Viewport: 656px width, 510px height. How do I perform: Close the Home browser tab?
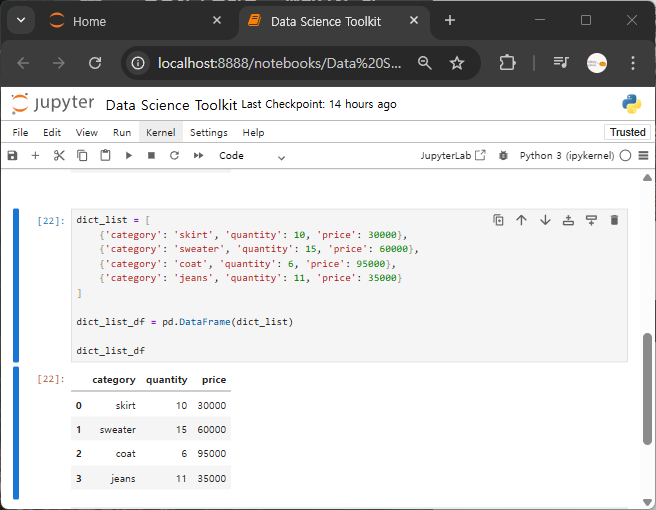217,20
